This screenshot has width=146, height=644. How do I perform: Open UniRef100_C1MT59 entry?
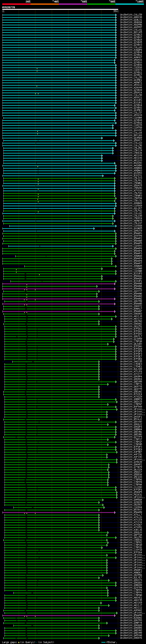131,128
